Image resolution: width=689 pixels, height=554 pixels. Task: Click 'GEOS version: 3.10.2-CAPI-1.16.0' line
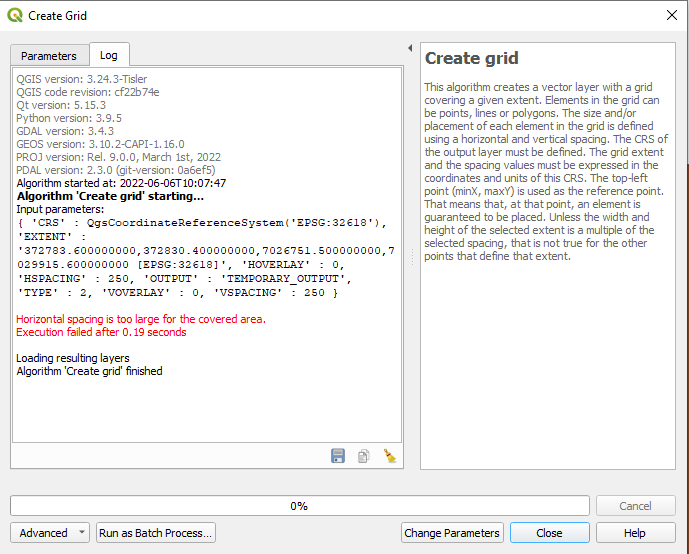point(100,144)
